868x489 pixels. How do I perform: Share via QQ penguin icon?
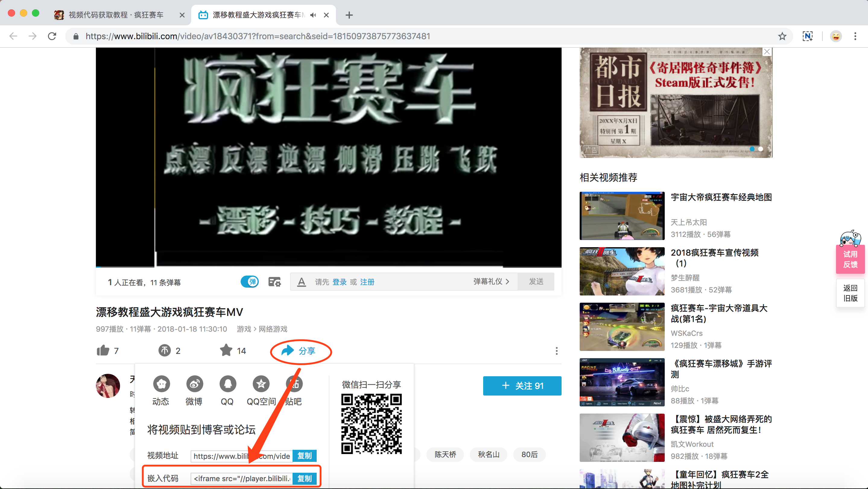[227, 384]
